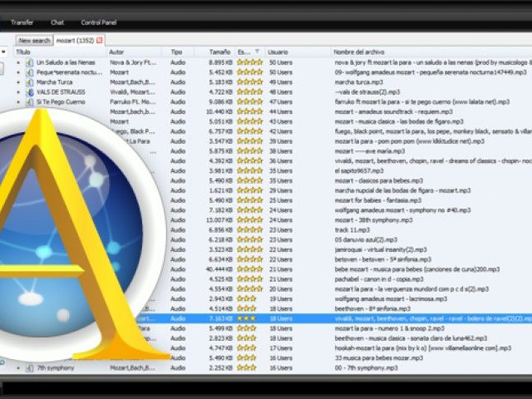Select file beethoven - 8ª sinfonia.mp3
The image size is (532, 399).
pos(372,308)
